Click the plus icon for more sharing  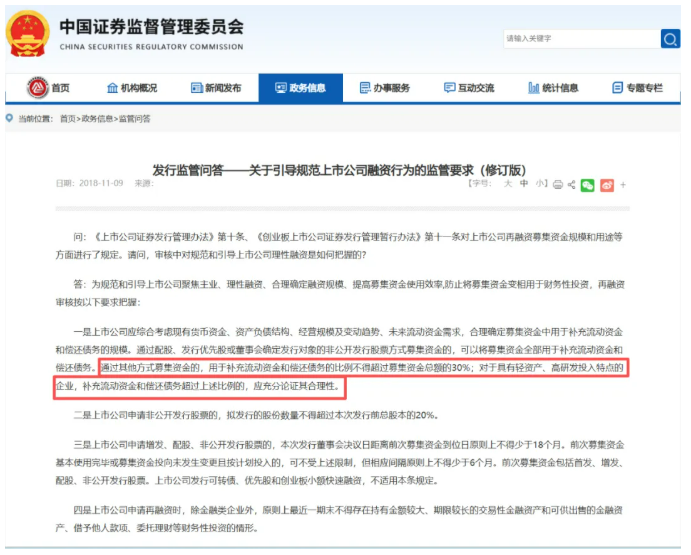[x=623, y=185]
